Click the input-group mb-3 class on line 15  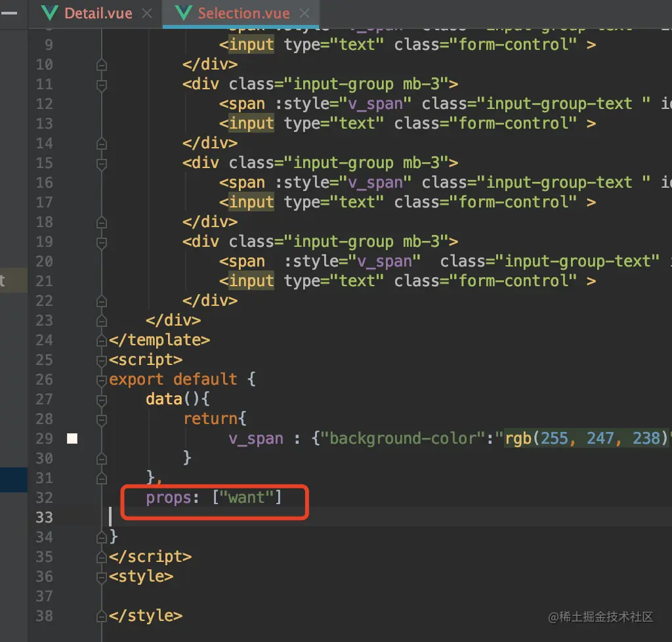366,163
